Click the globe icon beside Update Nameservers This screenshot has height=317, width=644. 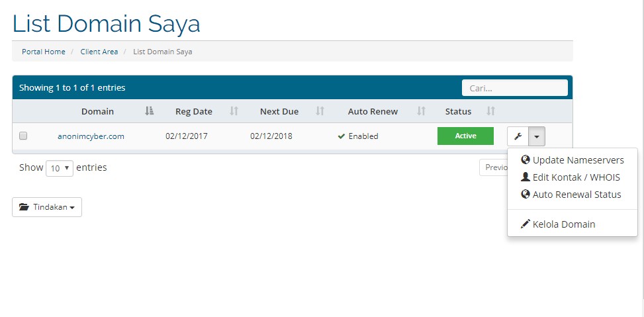click(526, 160)
